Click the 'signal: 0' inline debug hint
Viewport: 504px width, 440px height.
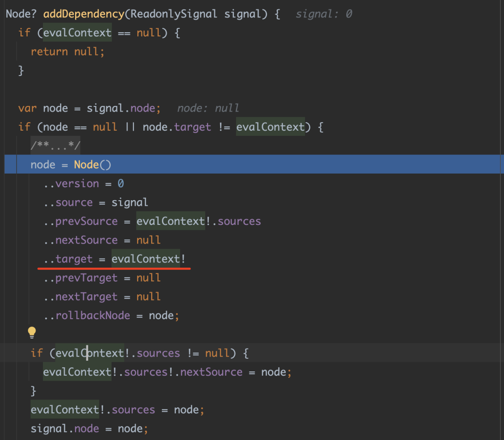pos(323,14)
